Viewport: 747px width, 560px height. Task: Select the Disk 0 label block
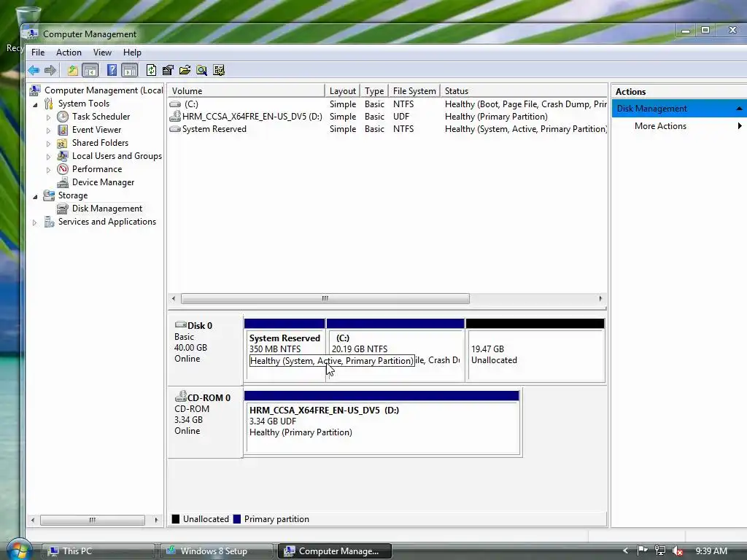click(x=205, y=349)
